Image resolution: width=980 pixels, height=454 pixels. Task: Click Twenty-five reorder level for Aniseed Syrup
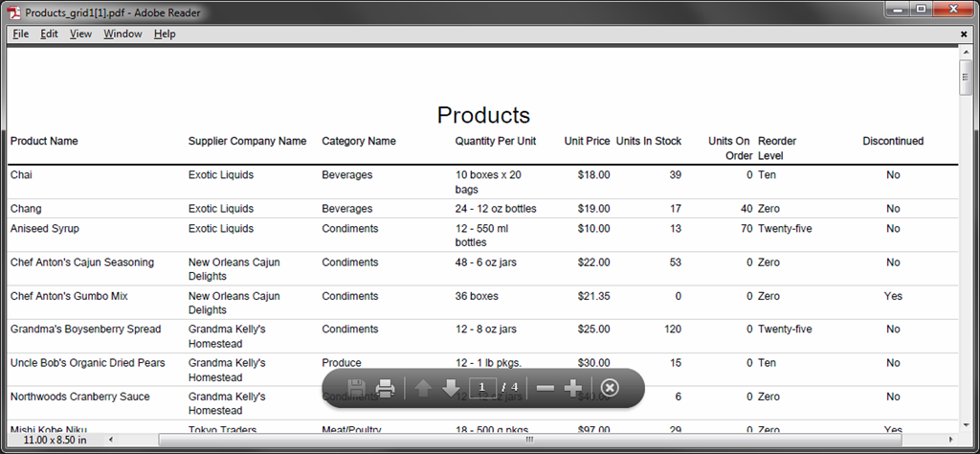coord(785,229)
